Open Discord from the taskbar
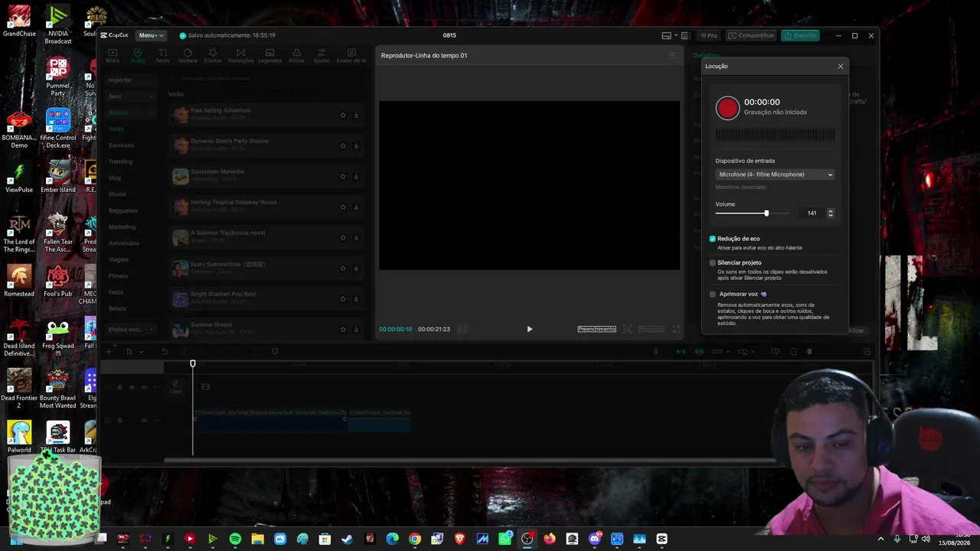The image size is (980, 551). point(595,539)
